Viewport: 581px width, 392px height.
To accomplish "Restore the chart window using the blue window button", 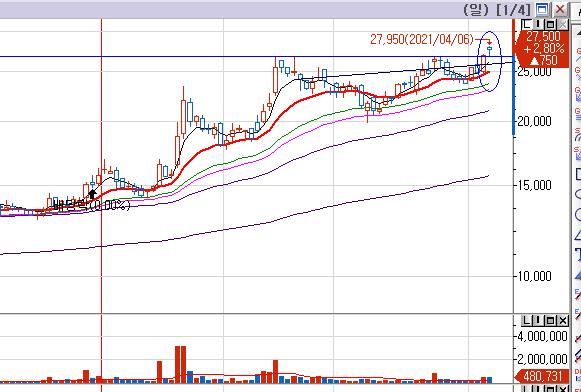I will pos(542,9).
